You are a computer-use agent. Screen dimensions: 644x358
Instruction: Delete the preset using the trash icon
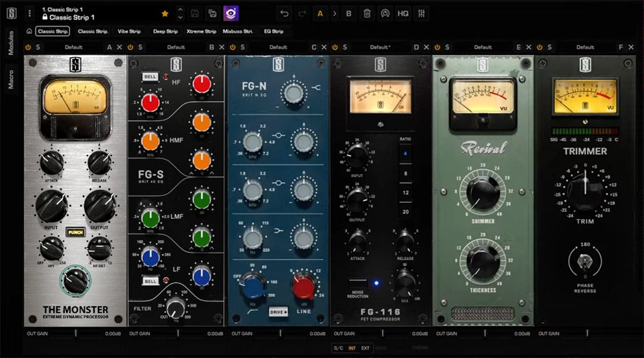pyautogui.click(x=367, y=13)
